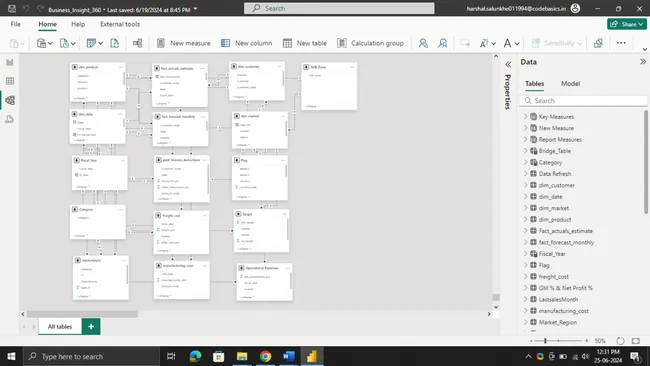This screenshot has width=650, height=366.
Task: Click the Paste icon
Action: pyautogui.click(x=14, y=43)
